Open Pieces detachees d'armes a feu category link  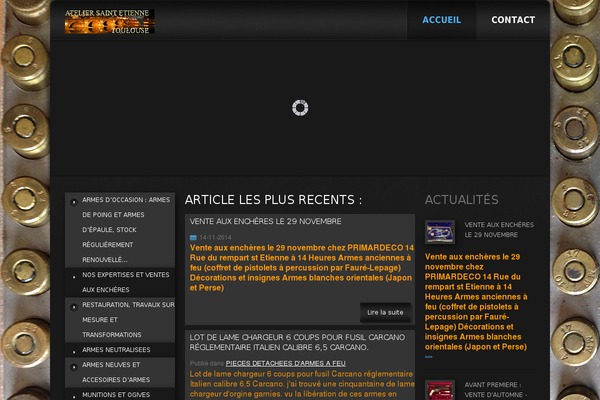pyautogui.click(x=285, y=363)
